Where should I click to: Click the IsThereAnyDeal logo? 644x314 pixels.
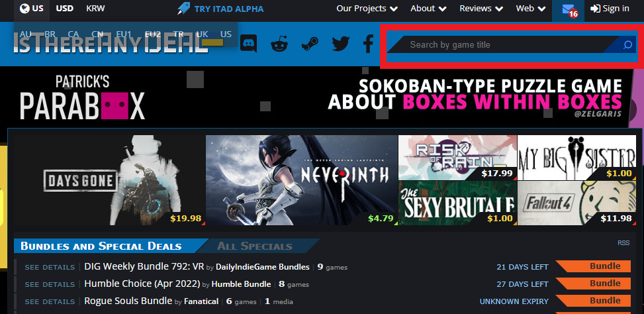(111, 44)
